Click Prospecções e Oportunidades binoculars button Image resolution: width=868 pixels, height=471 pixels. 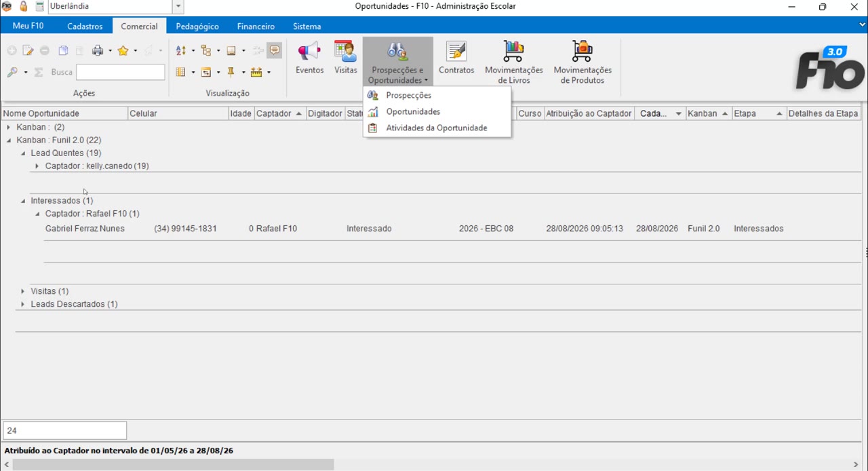tap(397, 62)
